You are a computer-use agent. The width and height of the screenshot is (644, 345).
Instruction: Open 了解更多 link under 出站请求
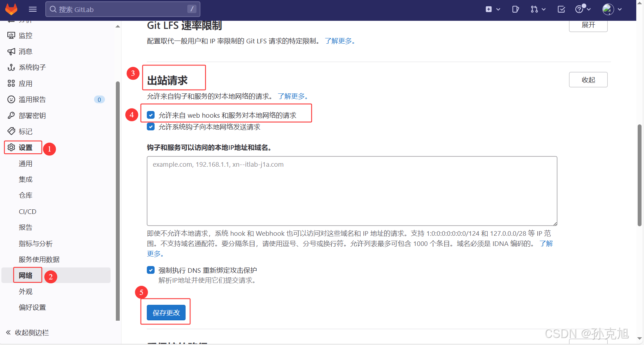point(293,96)
